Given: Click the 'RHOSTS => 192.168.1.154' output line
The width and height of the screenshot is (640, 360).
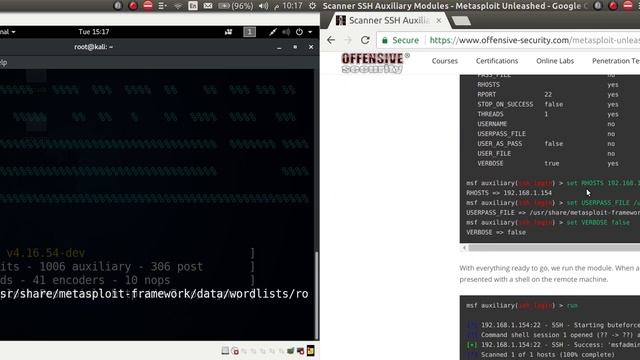Looking at the screenshot, I should point(509,193).
